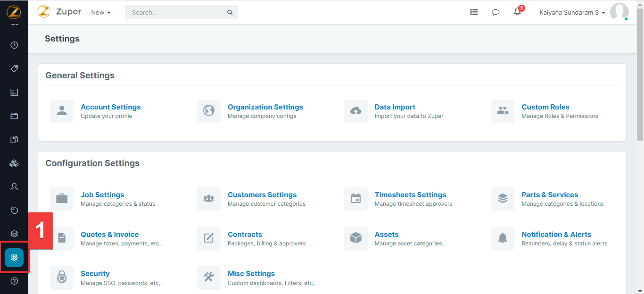Select the stacked cubes icon in sidebar
Viewport: 644px width, 294px height.
click(x=14, y=163)
